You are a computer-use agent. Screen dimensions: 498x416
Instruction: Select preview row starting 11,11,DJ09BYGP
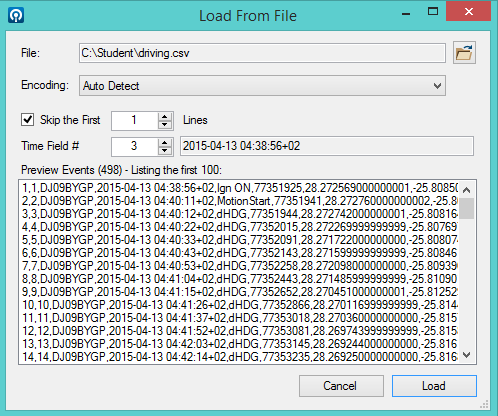[240, 318]
